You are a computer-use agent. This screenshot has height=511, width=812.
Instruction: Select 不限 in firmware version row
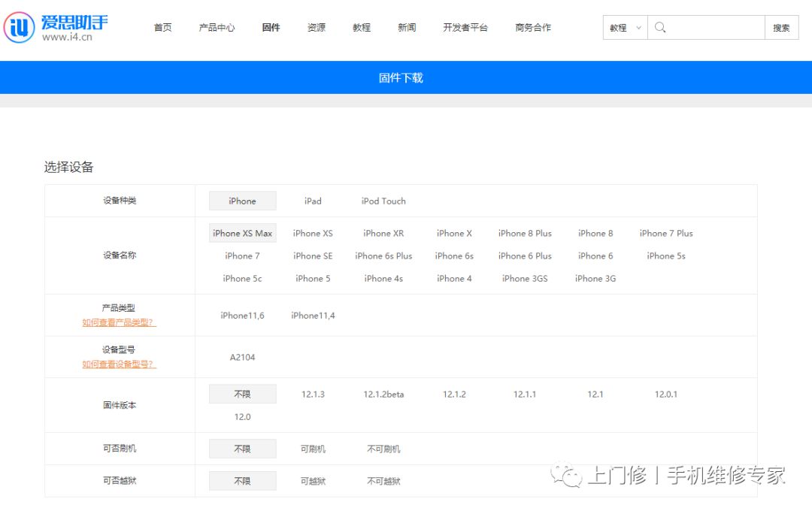(242, 394)
